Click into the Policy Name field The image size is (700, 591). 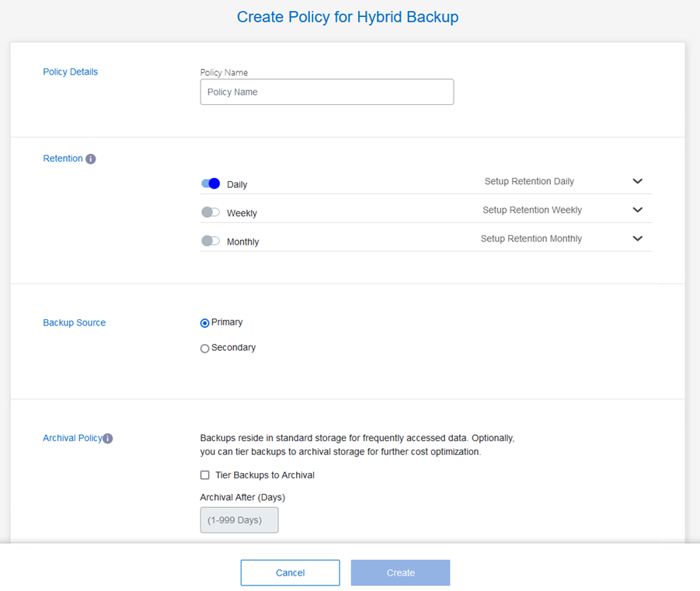(326, 92)
